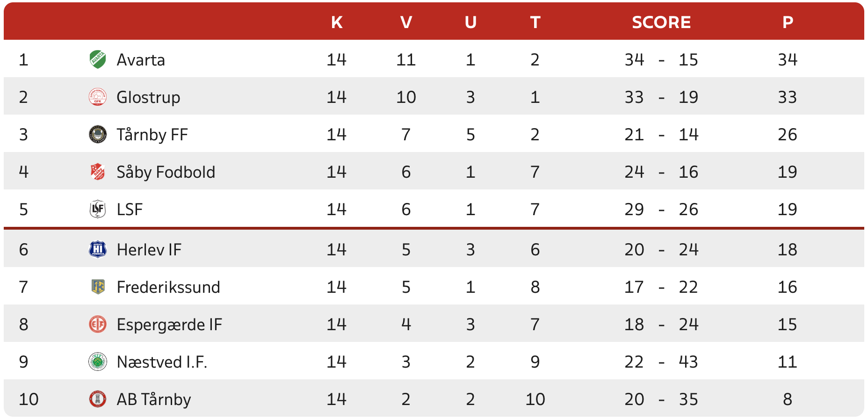This screenshot has height=420, width=868.
Task: Click the Glostrup club crest
Action: [x=98, y=97]
